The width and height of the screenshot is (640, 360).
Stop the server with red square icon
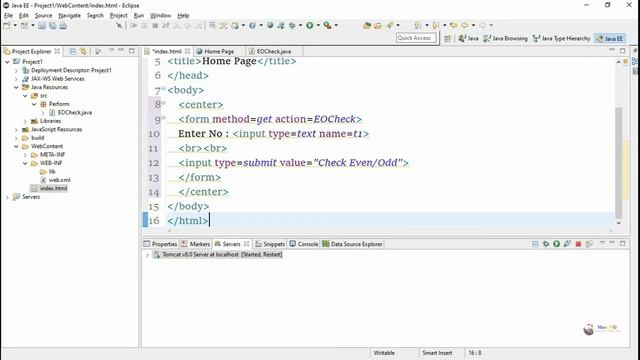tap(578, 244)
